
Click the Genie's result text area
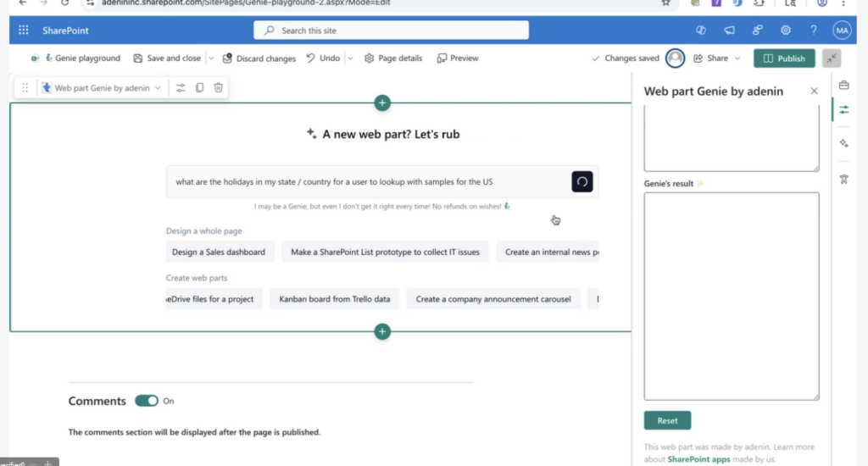pos(732,296)
